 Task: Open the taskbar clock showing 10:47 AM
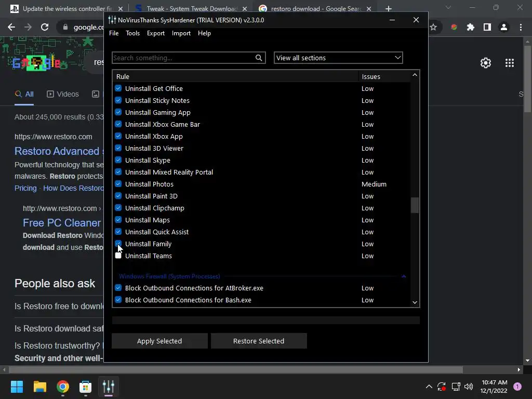coord(494,387)
